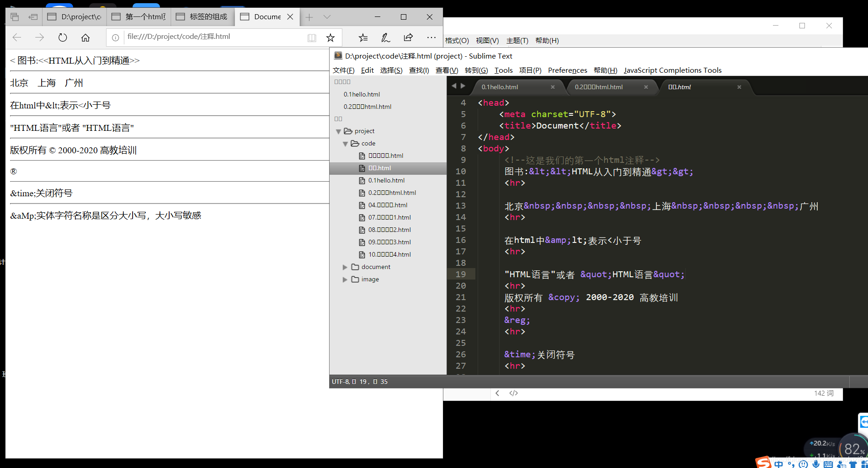
Task: Open 08 html file in sidebar
Action: pos(389,230)
